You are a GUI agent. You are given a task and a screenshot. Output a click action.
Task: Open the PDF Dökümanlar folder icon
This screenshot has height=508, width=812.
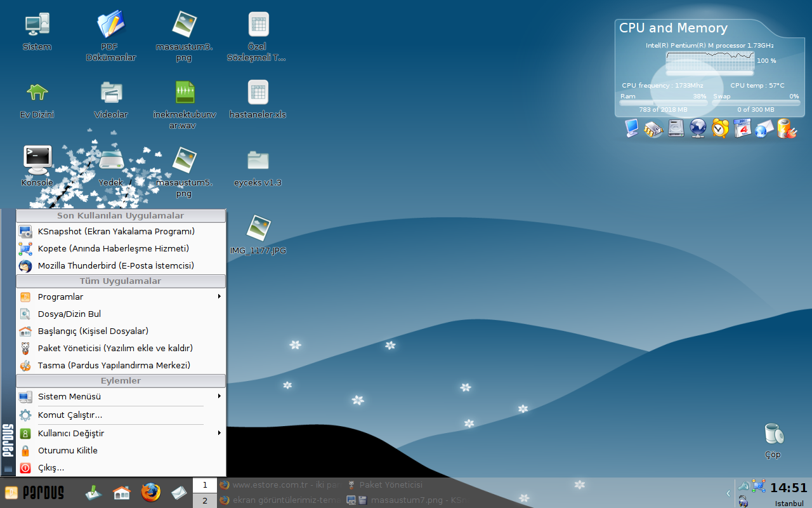click(110, 35)
